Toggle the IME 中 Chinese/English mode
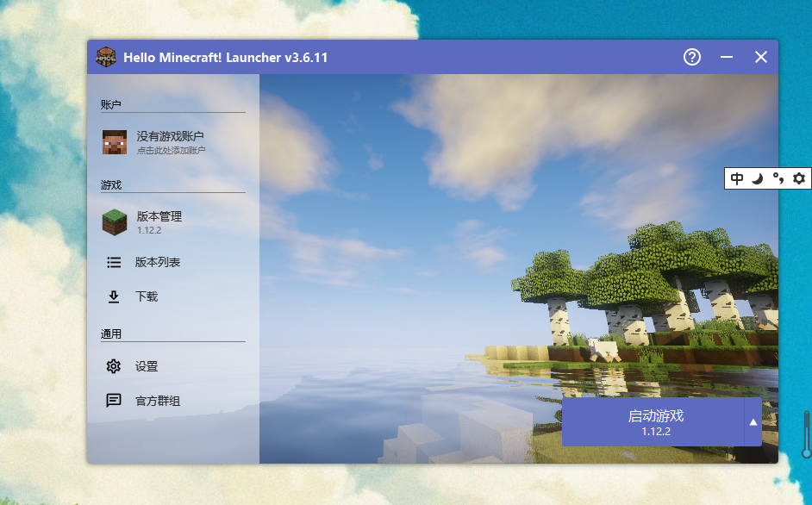Image resolution: width=812 pixels, height=505 pixels. point(737,178)
